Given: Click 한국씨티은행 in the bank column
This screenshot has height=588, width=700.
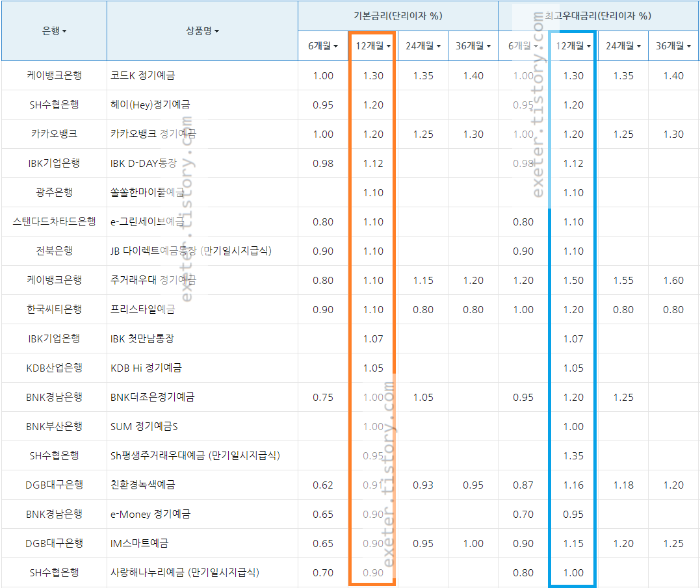Looking at the screenshot, I should (54, 309).
